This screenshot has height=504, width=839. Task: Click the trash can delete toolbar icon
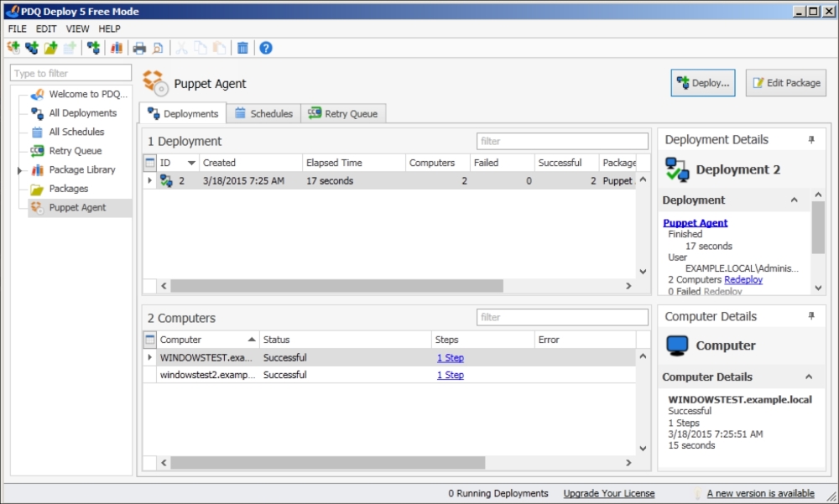[x=242, y=48]
